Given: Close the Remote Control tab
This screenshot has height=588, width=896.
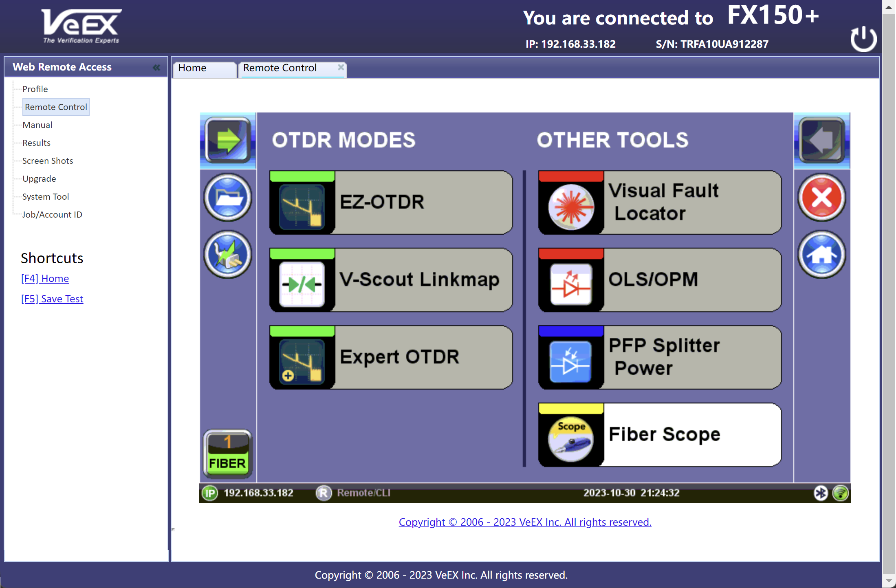Looking at the screenshot, I should pyautogui.click(x=341, y=66).
